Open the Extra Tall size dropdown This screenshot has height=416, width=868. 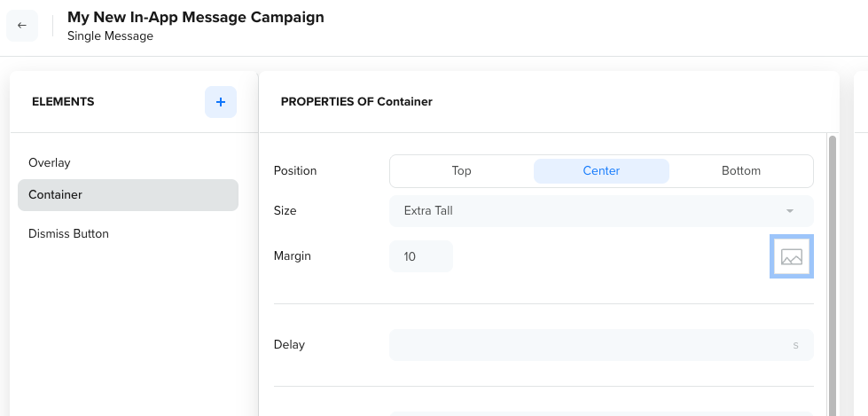tap(601, 211)
